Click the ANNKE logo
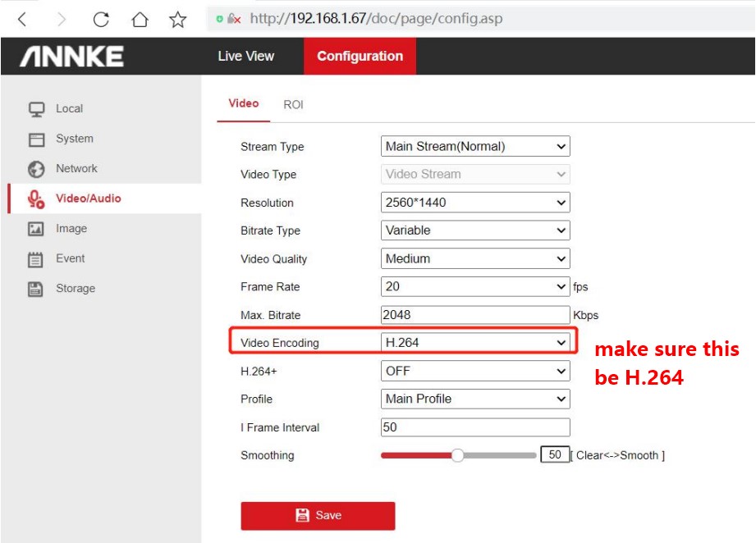756x543 pixels. [72, 57]
